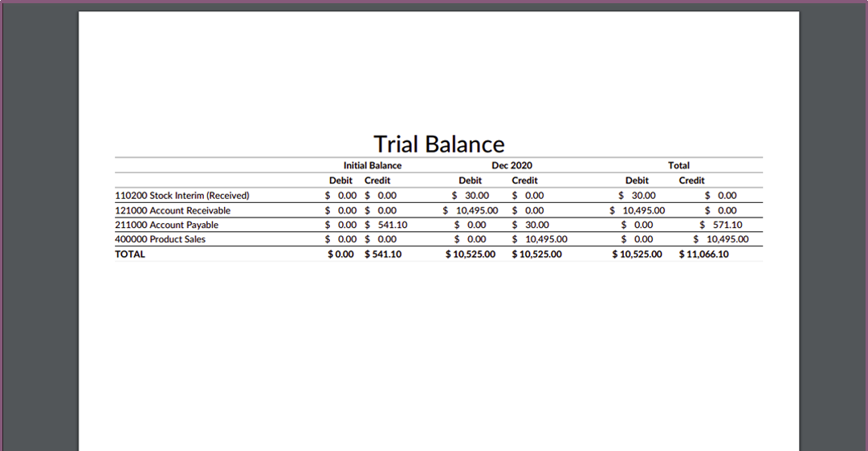The width and height of the screenshot is (868, 451).
Task: Select the Dec 2020 column group header
Action: click(x=511, y=165)
